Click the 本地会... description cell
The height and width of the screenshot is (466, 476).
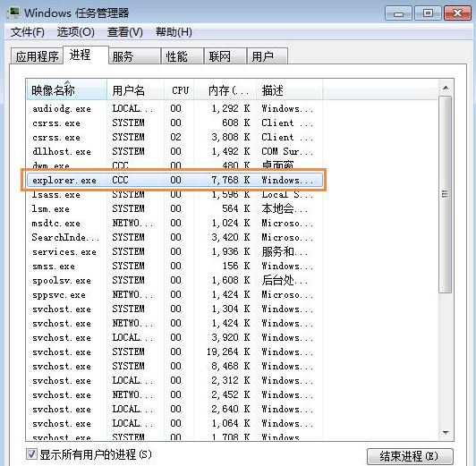point(285,208)
